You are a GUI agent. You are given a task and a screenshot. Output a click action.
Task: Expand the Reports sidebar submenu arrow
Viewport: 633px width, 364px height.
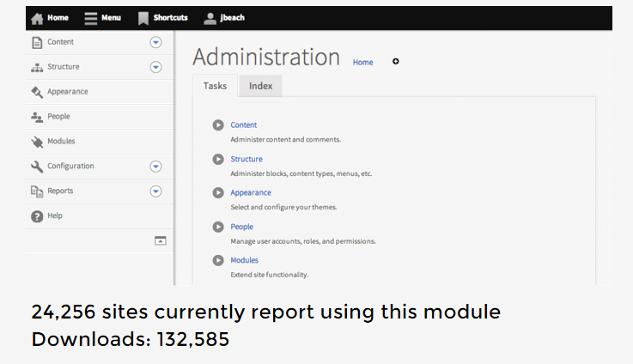(155, 191)
